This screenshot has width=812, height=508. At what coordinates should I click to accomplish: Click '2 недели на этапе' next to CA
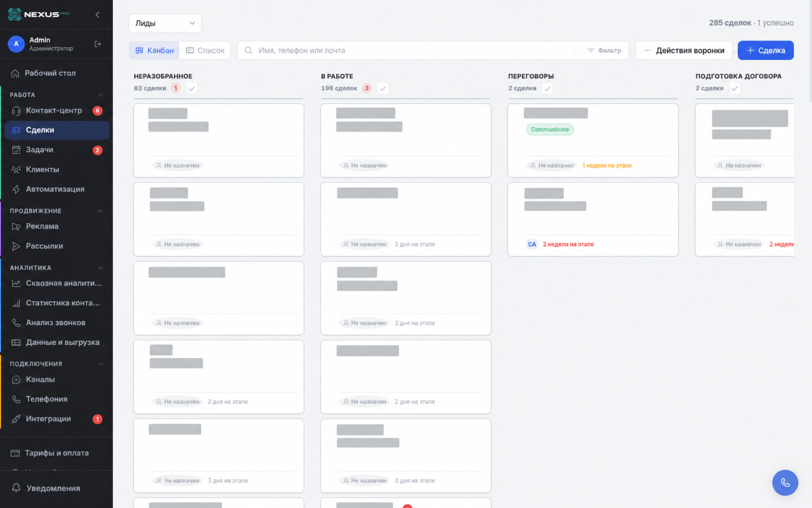coord(568,244)
